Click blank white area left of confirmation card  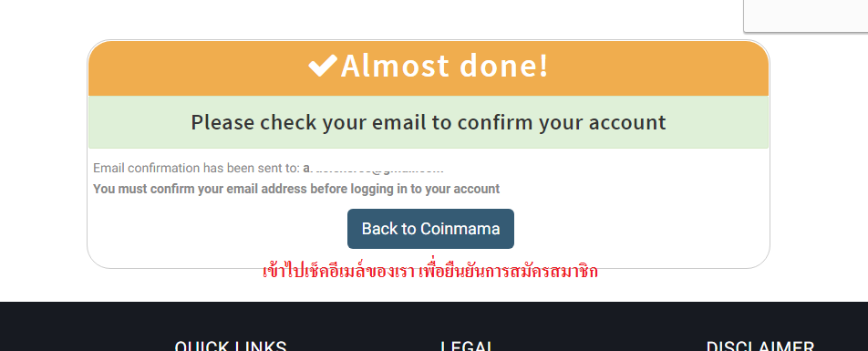(x=43, y=155)
